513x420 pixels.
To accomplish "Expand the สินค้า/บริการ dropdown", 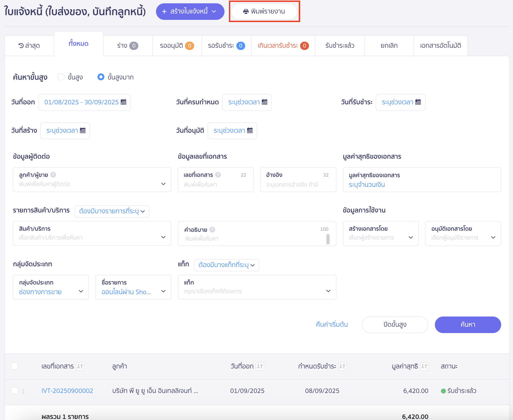I will 163,237.
